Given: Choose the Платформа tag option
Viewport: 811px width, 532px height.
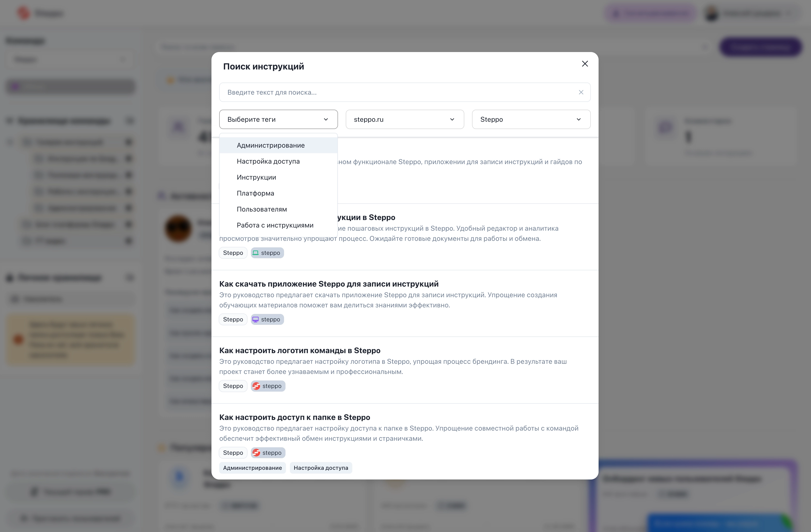Looking at the screenshot, I should (255, 193).
